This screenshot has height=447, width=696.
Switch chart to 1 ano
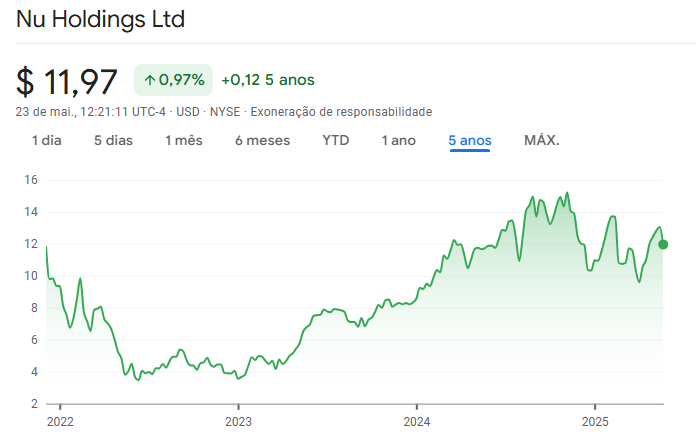(x=398, y=140)
